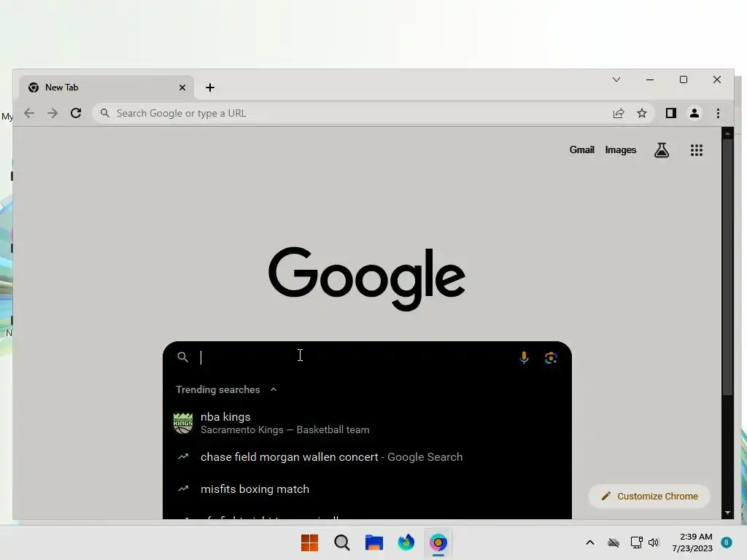Open Gmail link

pos(581,150)
